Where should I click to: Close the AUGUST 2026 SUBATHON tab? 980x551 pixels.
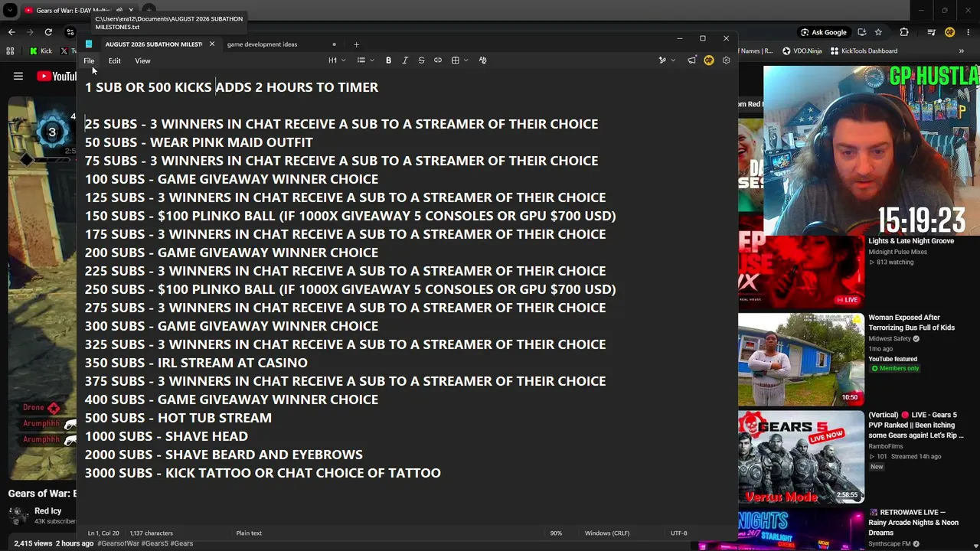[x=212, y=44]
